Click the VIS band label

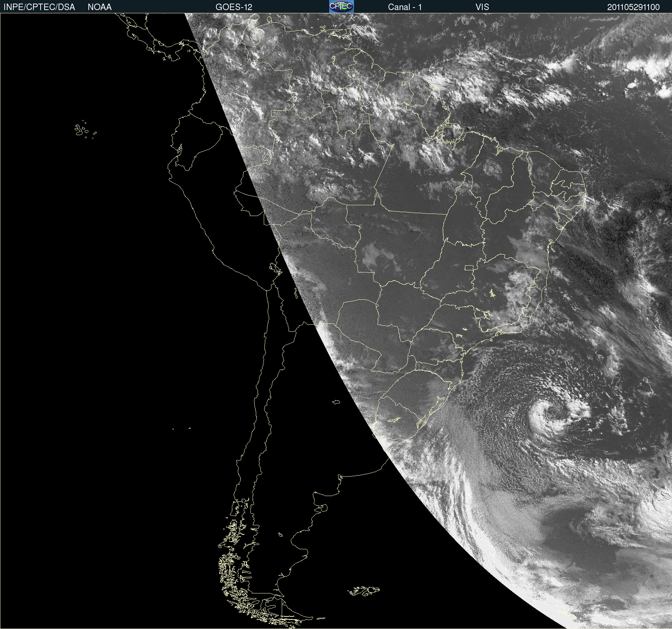[482, 7]
